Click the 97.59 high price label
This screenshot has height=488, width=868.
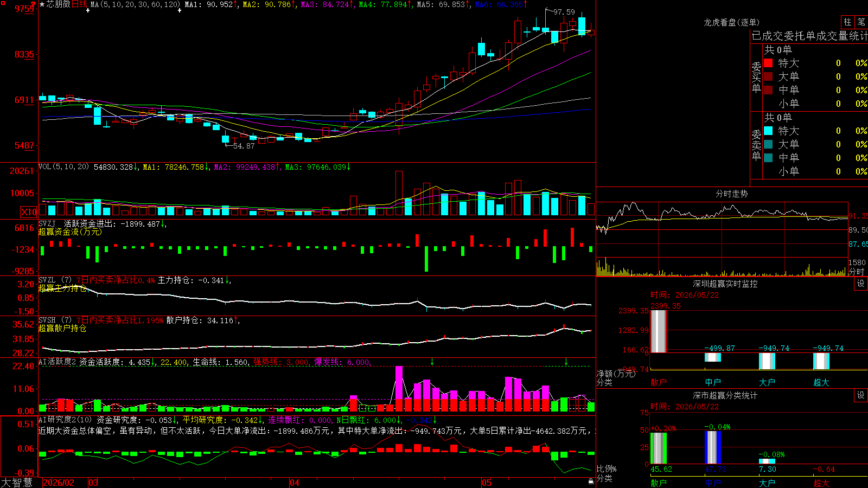click(564, 12)
